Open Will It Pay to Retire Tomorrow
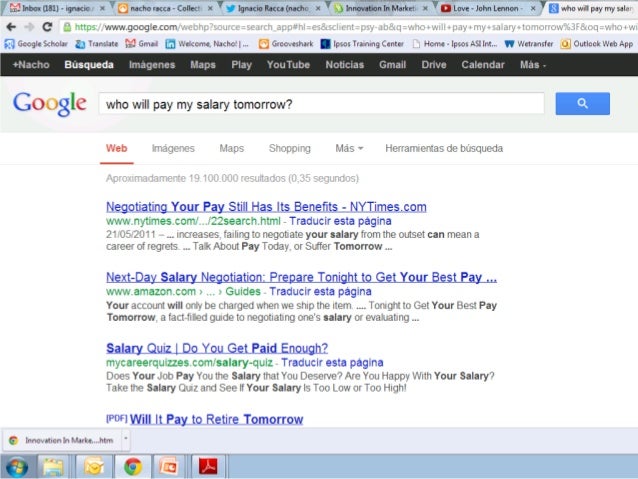 [x=216, y=419]
